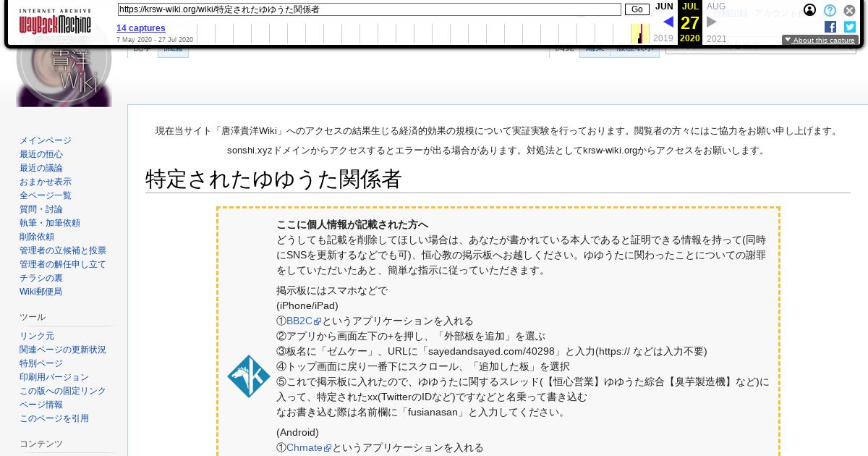Jump to year 2019 in timeline
This screenshot has width=868, height=456.
[x=663, y=38]
